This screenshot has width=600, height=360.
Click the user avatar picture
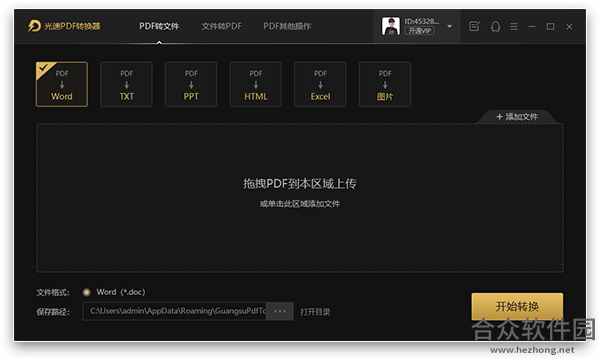[x=391, y=26]
